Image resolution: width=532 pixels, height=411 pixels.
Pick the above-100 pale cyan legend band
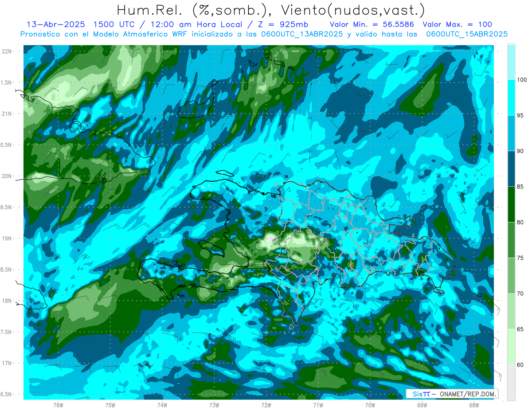coord(511,62)
